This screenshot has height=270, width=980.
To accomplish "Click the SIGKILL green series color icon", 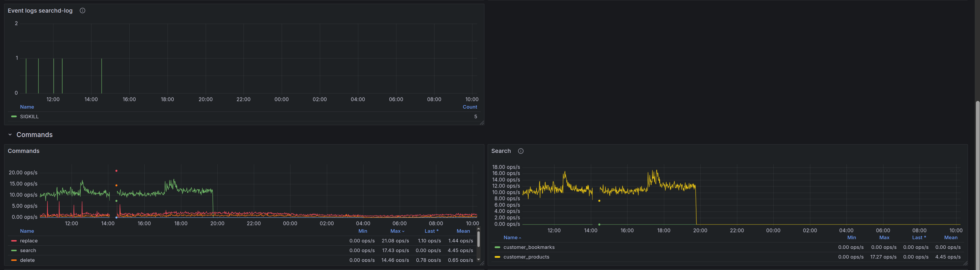I will click(14, 117).
